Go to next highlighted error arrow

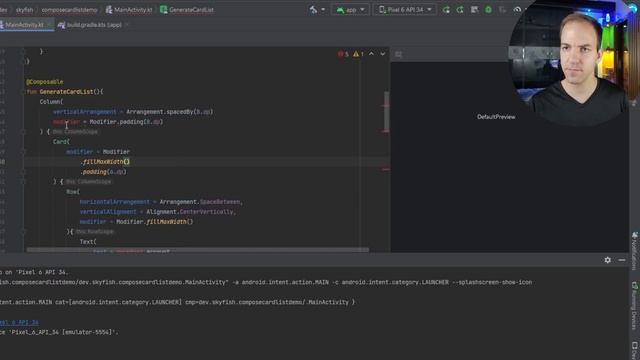(x=382, y=54)
